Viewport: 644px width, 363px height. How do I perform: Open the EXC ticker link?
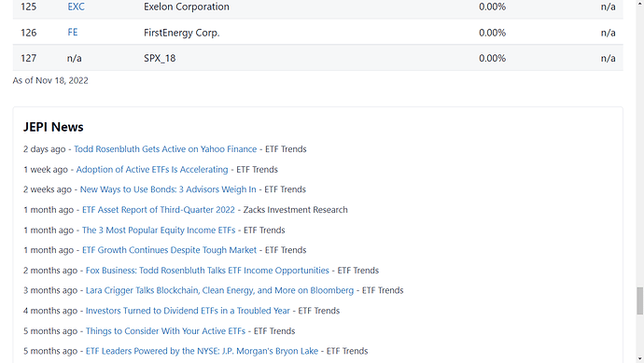pyautogui.click(x=76, y=7)
